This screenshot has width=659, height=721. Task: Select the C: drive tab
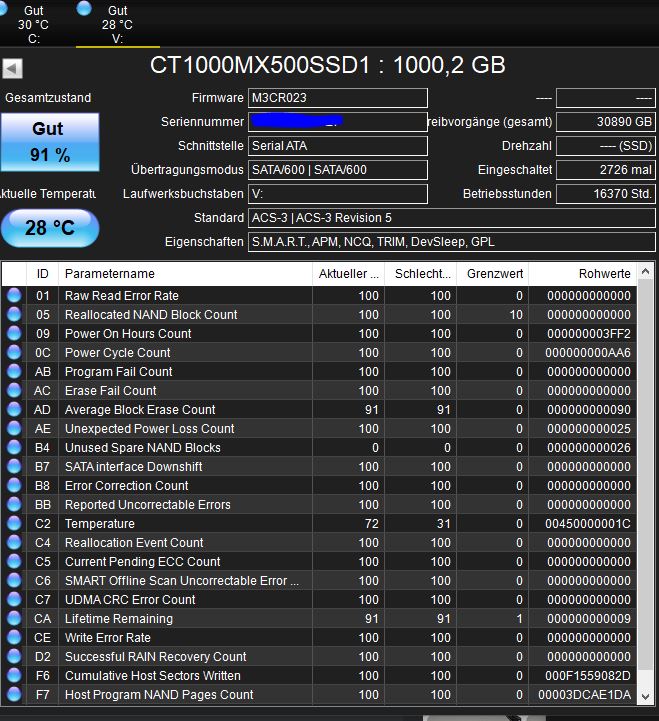(x=33, y=23)
